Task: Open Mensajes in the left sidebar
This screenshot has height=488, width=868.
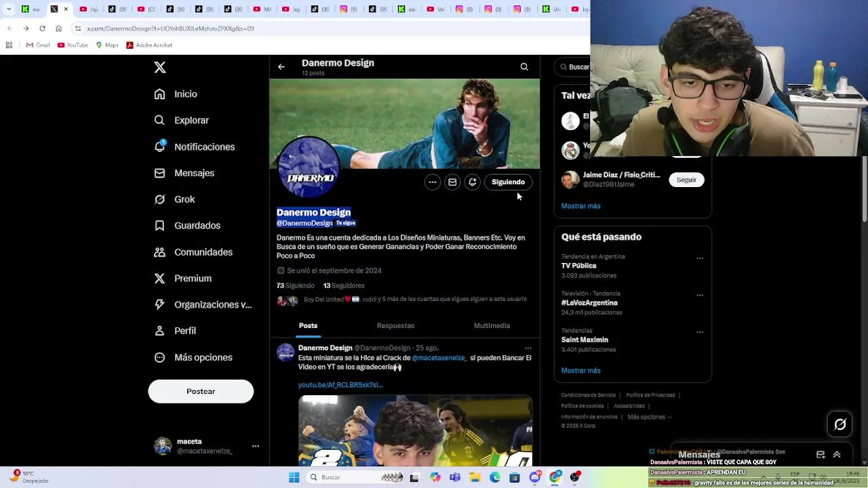Action: point(184,173)
